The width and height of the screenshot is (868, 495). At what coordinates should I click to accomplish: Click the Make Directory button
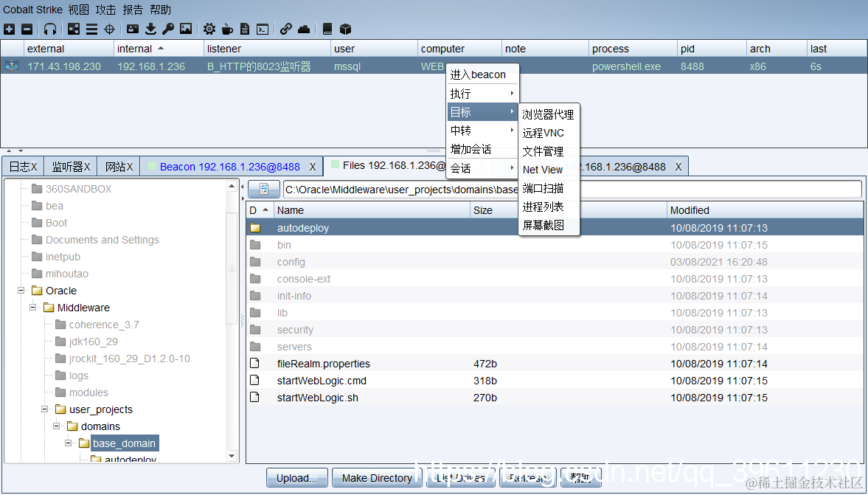coord(377,478)
